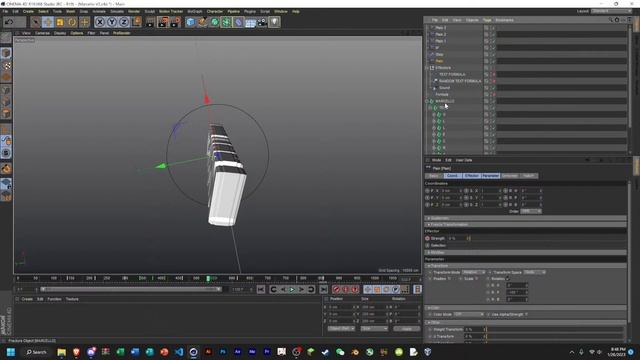Screen dimensions: 640x360
Task: Activate the Scale tool
Action: click(60, 22)
